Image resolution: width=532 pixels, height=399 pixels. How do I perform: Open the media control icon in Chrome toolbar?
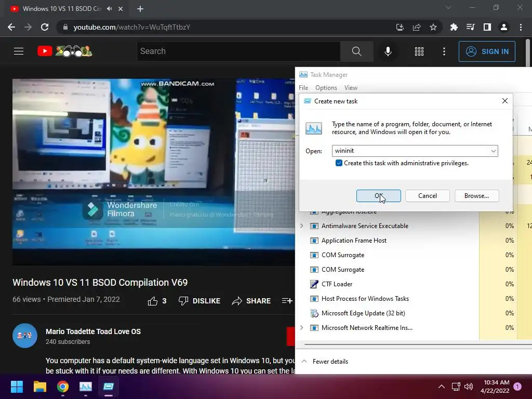pos(470,27)
